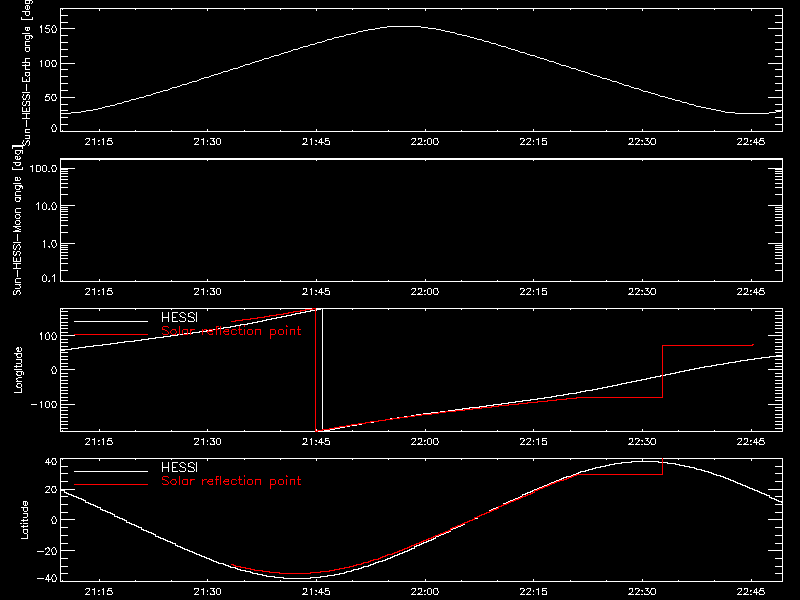
Task: Click 22:15 time label under Longitude plot
Action: click(x=533, y=442)
